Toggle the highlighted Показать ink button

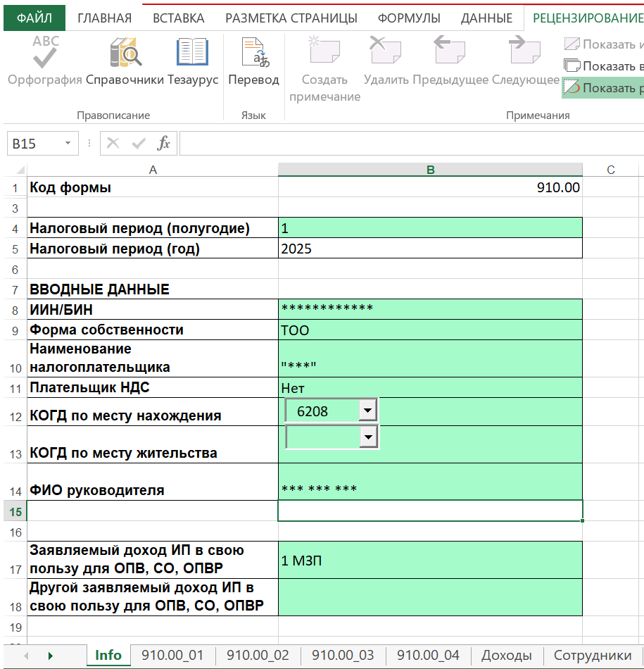603,88
